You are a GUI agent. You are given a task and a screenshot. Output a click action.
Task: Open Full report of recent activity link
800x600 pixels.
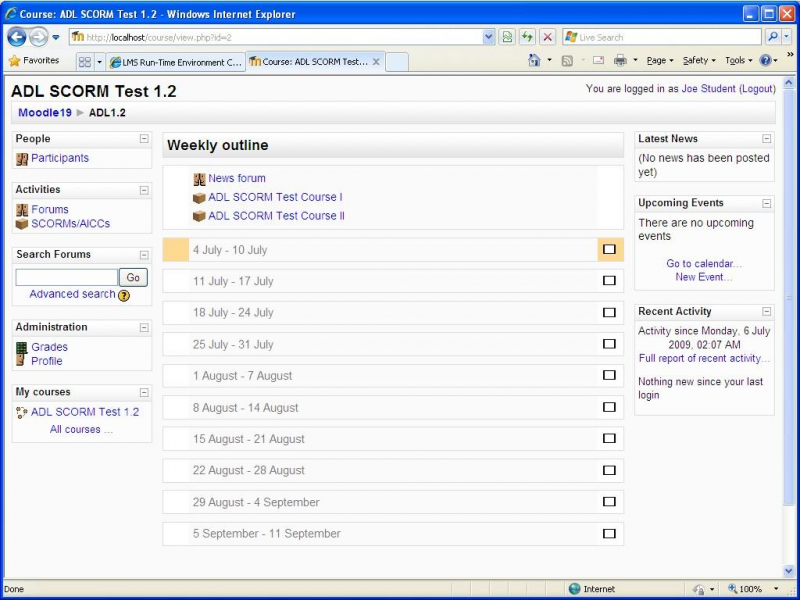click(704, 359)
